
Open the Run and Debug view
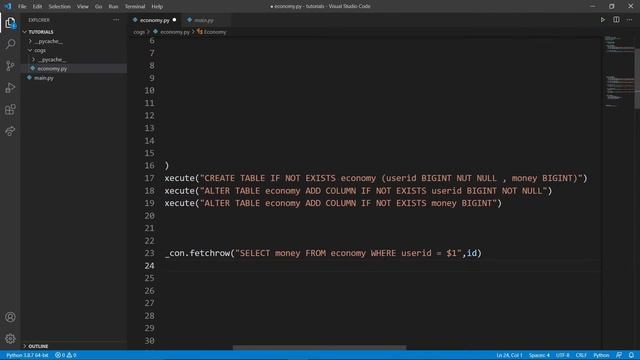[x=10, y=88]
